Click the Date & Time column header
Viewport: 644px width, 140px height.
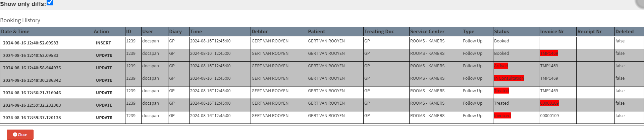15,32
